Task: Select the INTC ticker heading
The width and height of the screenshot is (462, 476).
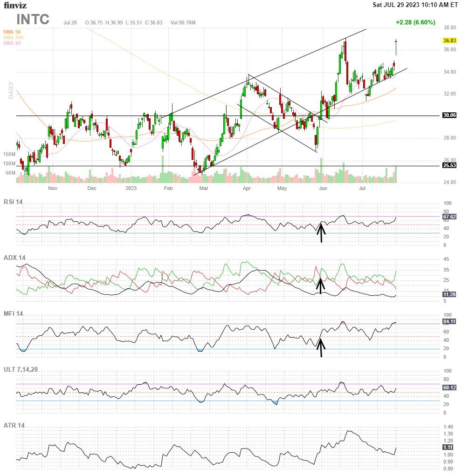Action: point(32,20)
